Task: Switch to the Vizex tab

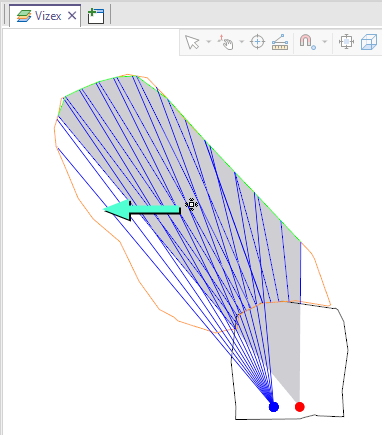Action: [x=45, y=16]
